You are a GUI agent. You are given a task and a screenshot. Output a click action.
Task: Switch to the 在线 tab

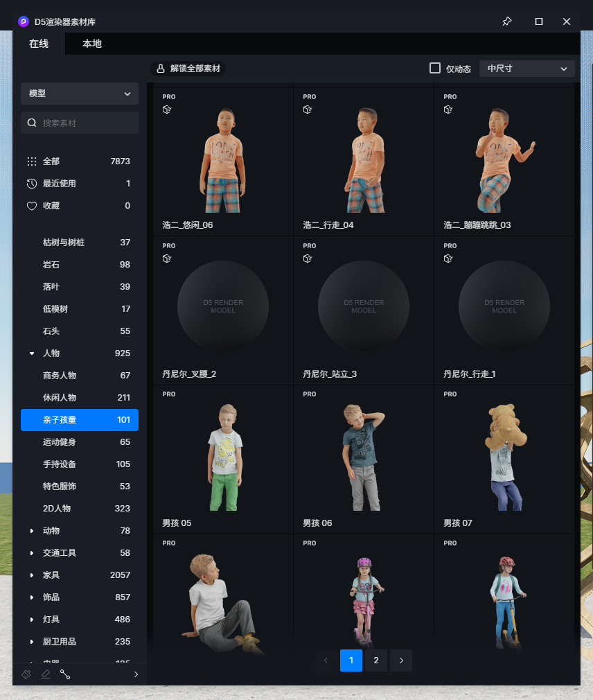(39, 44)
